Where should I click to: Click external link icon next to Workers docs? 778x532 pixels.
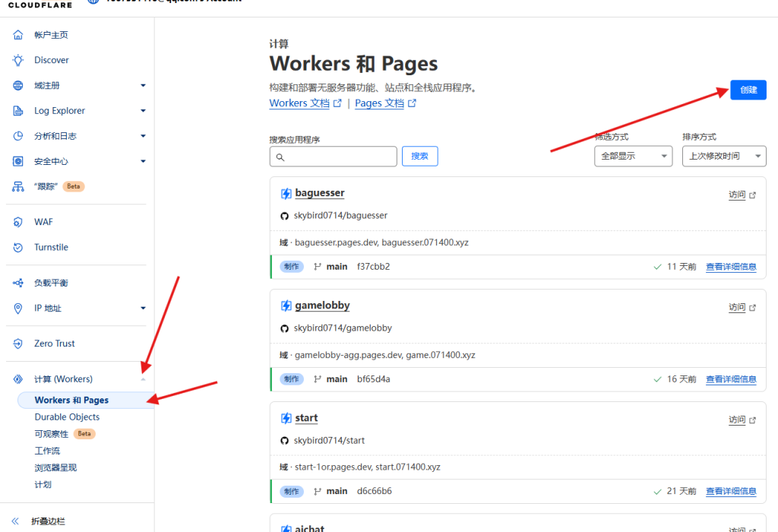coord(337,103)
